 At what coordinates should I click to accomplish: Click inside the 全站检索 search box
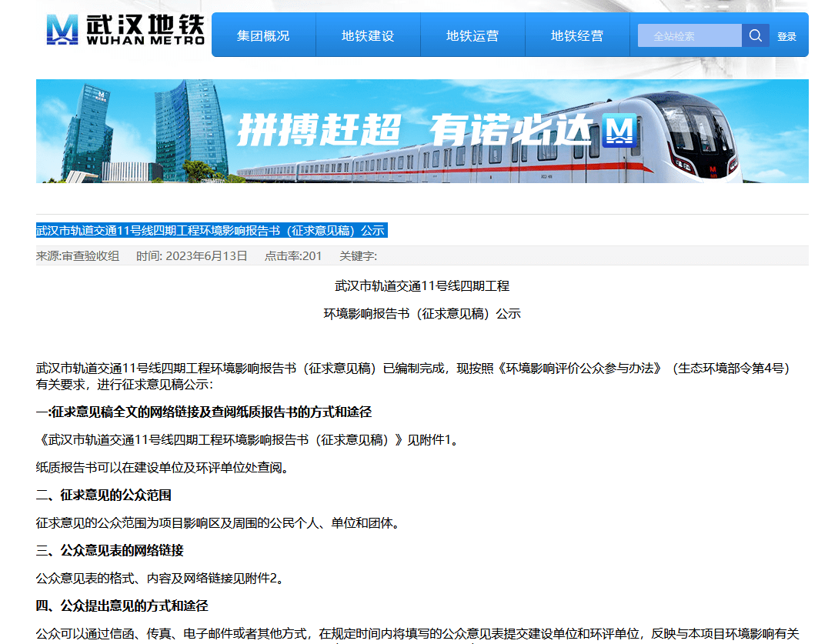(689, 35)
